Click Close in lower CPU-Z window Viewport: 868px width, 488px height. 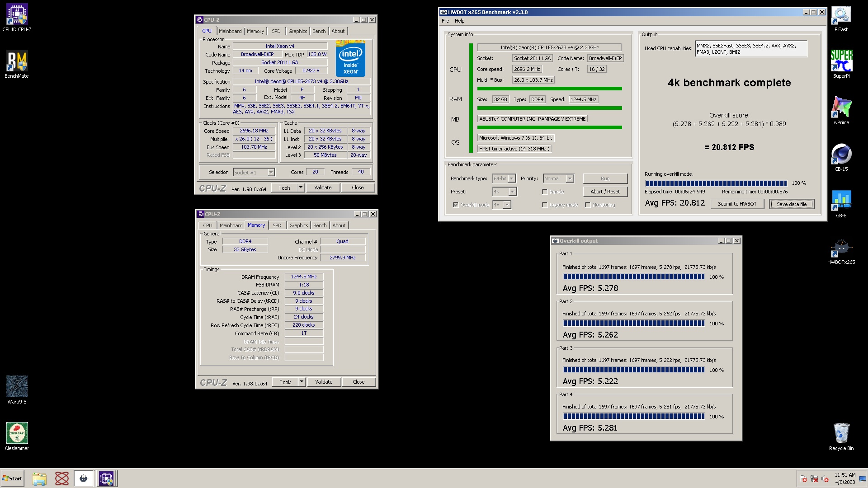click(359, 382)
